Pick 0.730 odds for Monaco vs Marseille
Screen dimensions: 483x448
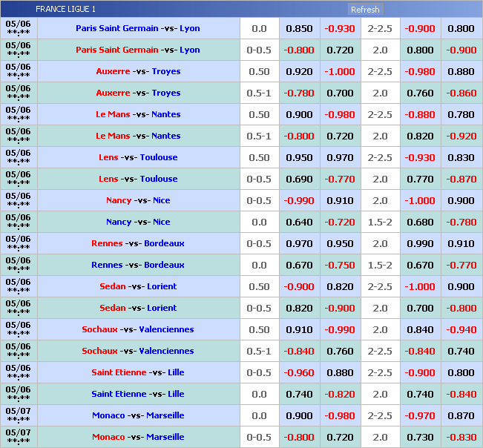click(419, 438)
